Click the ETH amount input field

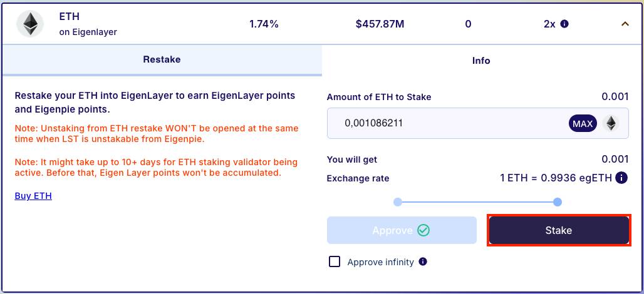point(477,123)
